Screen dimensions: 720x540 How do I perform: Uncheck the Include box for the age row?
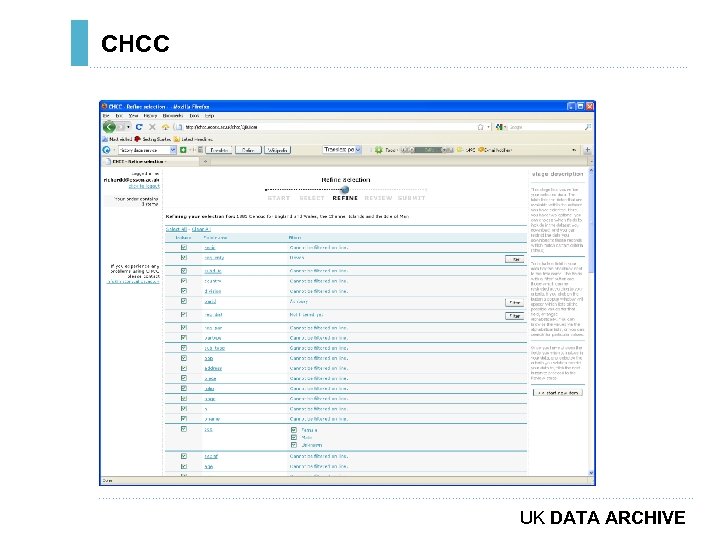pyautogui.click(x=184, y=466)
